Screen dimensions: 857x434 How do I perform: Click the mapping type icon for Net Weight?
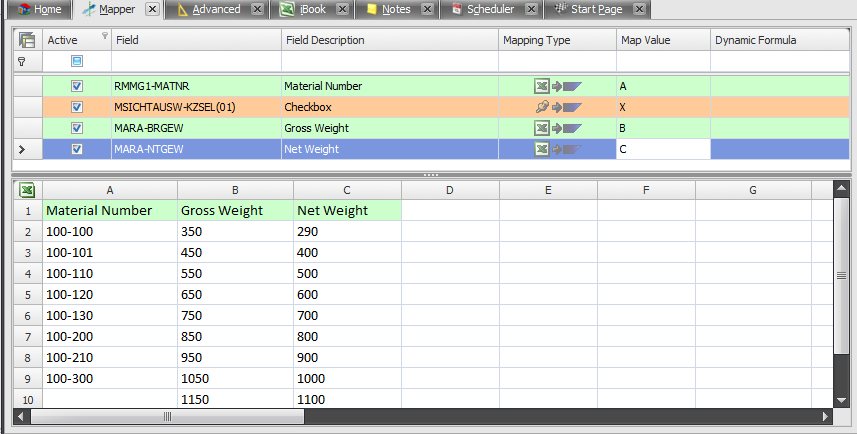pos(557,149)
